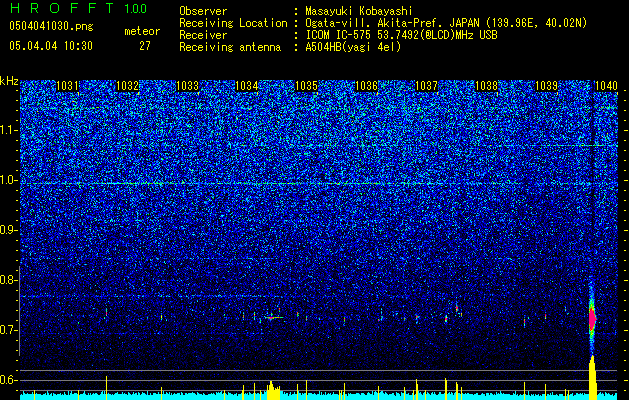Click the "Receiving Location" label
The height and width of the screenshot is (400, 629).
233,23
